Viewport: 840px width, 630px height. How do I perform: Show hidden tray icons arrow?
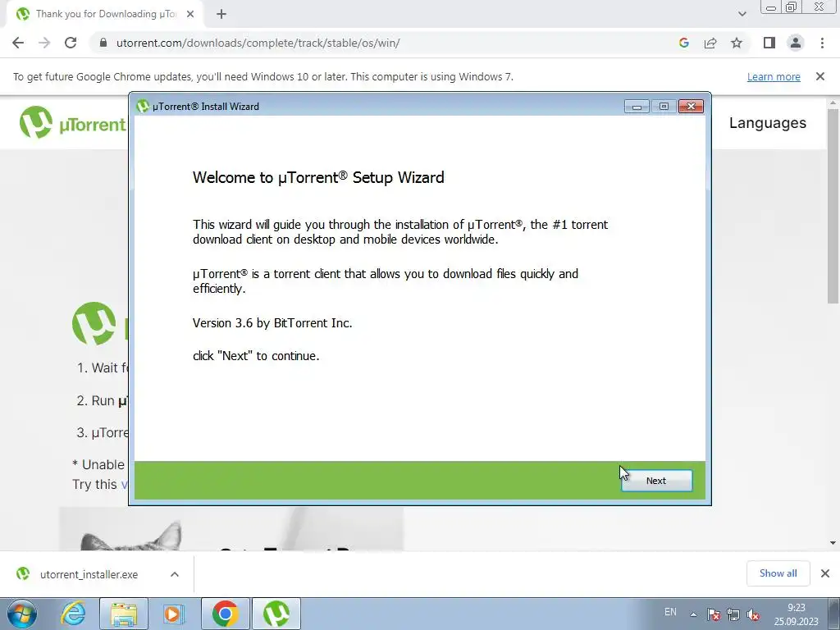click(x=693, y=614)
